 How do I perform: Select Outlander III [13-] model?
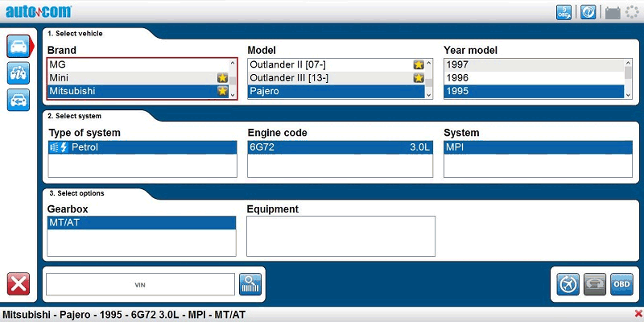(x=336, y=77)
